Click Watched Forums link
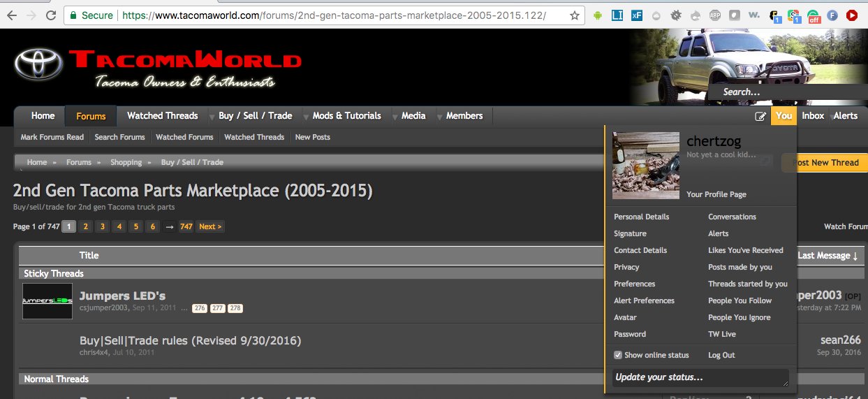 [x=184, y=138]
